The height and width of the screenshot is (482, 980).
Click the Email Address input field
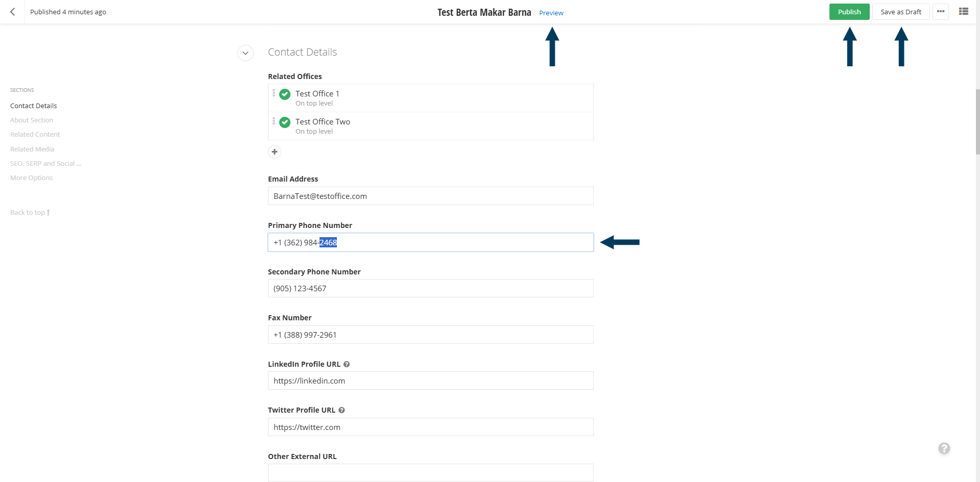click(431, 196)
